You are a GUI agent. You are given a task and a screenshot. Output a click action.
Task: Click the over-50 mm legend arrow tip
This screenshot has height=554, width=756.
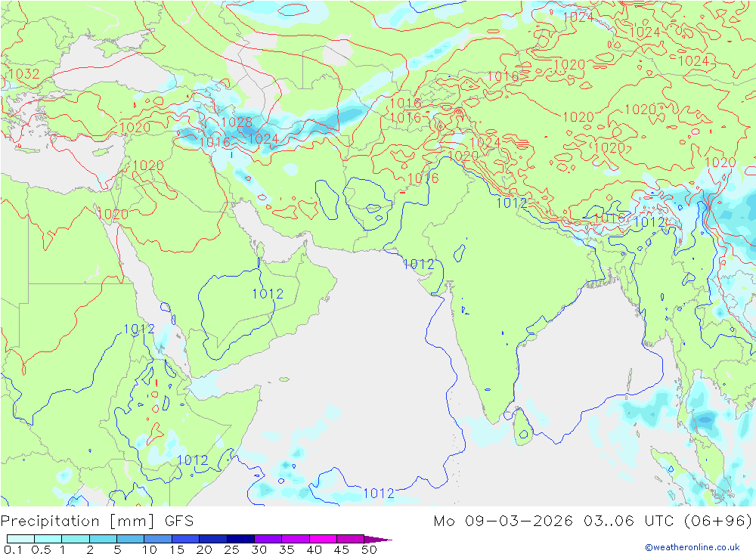click(377, 539)
